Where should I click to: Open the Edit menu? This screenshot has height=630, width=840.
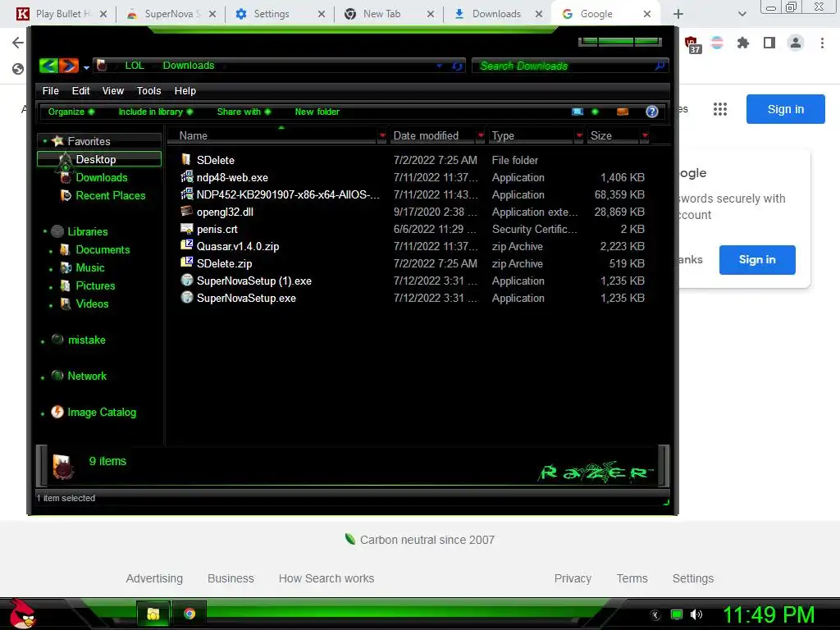point(81,90)
